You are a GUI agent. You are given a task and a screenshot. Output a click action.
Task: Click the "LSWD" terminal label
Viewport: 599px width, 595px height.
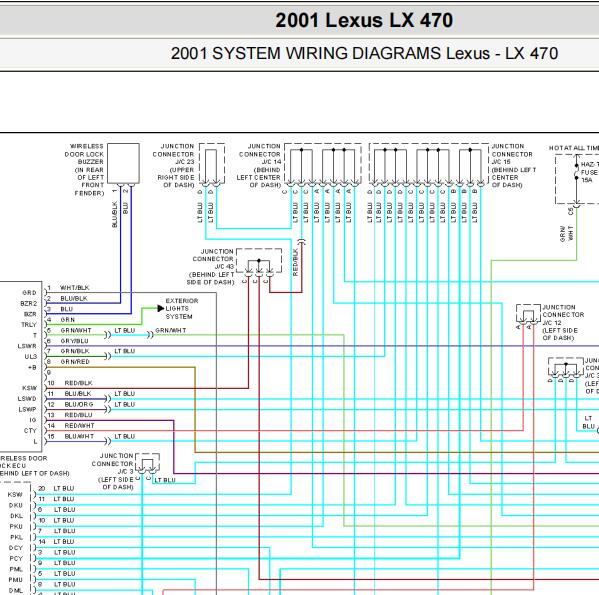pyautogui.click(x=27, y=398)
